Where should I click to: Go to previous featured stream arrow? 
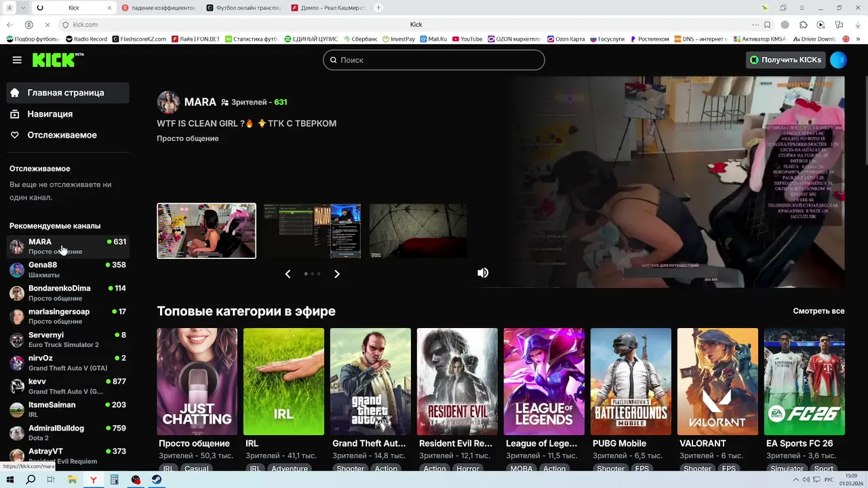point(288,274)
